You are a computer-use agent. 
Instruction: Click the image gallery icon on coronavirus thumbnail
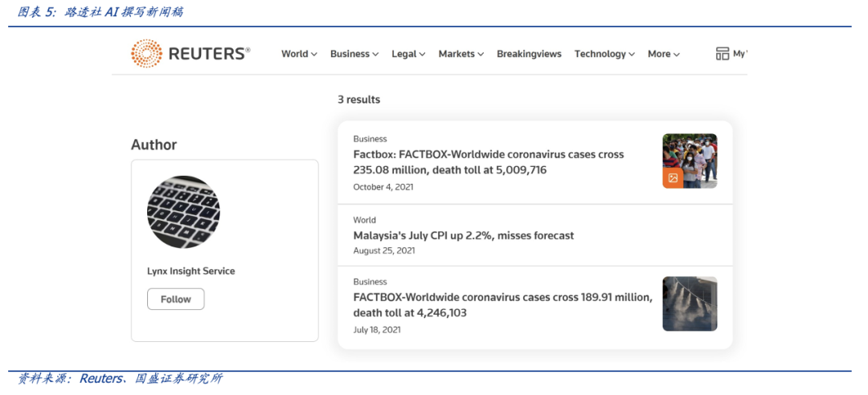coord(673,178)
